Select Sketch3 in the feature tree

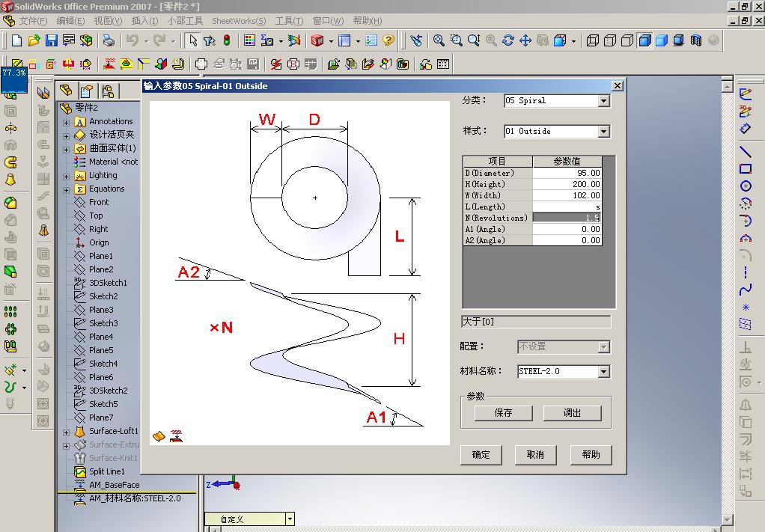pos(103,323)
